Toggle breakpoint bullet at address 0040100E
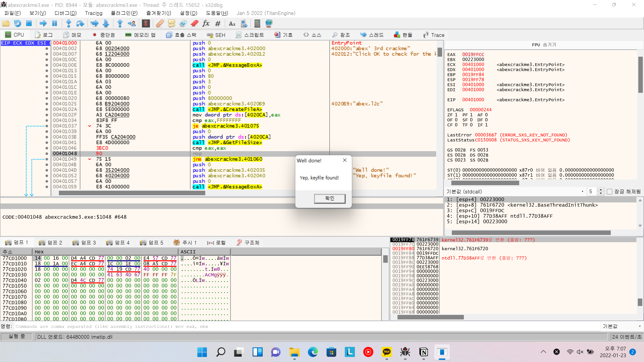Screen dimensions: 644x362 click(x=47, y=65)
